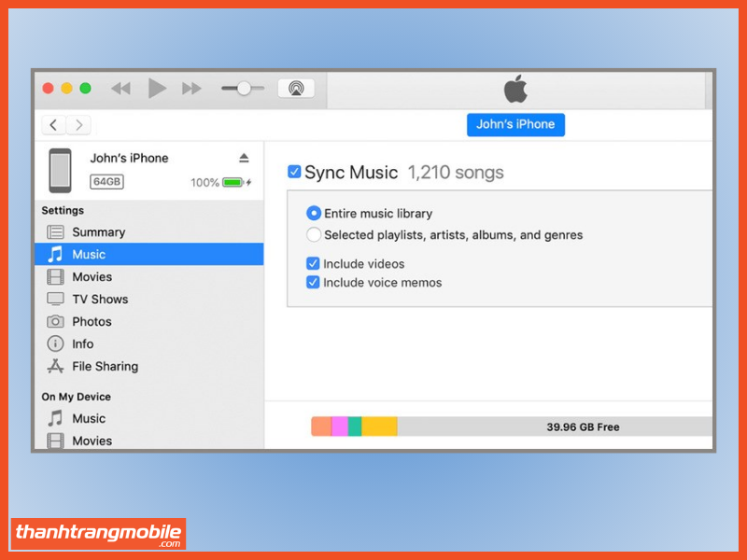
Task: Go back with the left chevron
Action: 54,125
